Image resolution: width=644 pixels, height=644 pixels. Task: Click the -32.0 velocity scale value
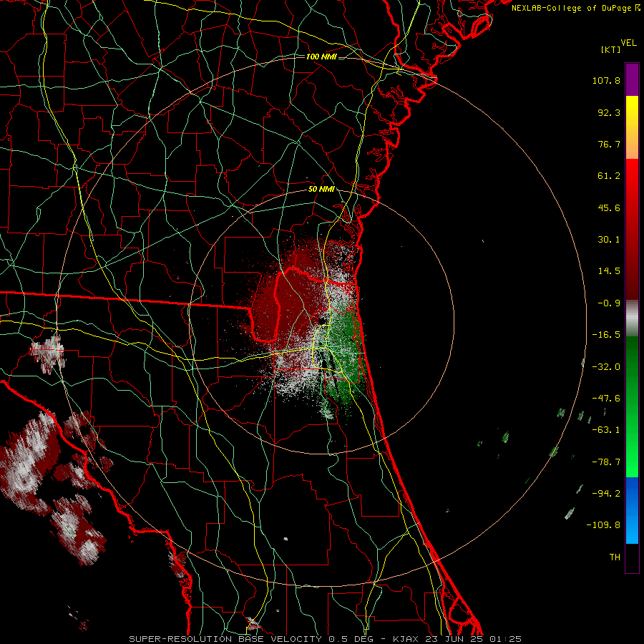606,367
